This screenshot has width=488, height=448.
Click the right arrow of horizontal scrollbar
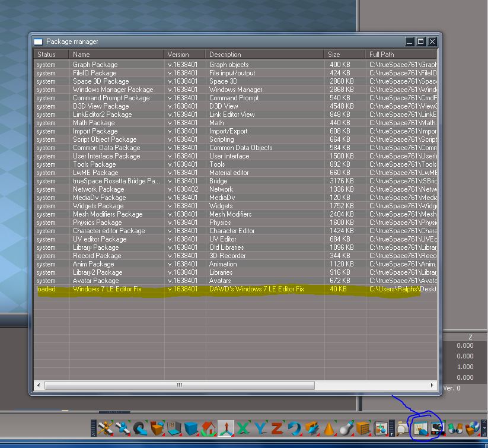click(x=432, y=385)
